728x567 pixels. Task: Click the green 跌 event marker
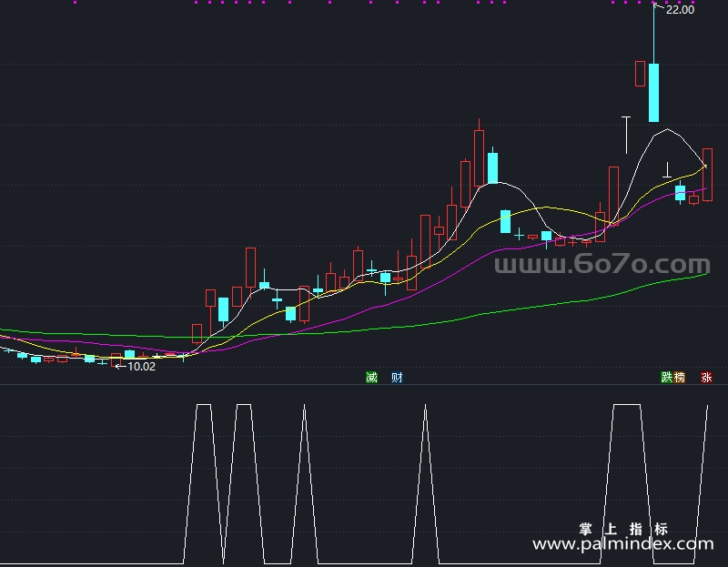click(x=667, y=377)
